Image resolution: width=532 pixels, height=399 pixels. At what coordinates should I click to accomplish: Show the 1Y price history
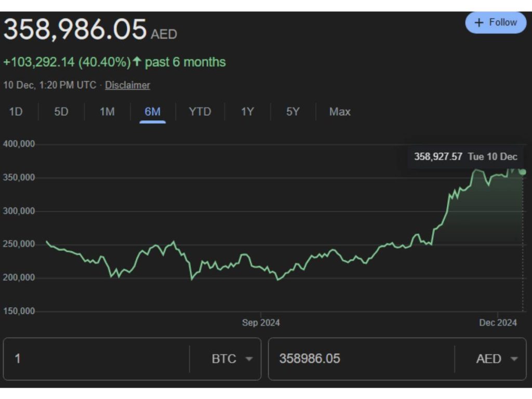click(x=247, y=112)
